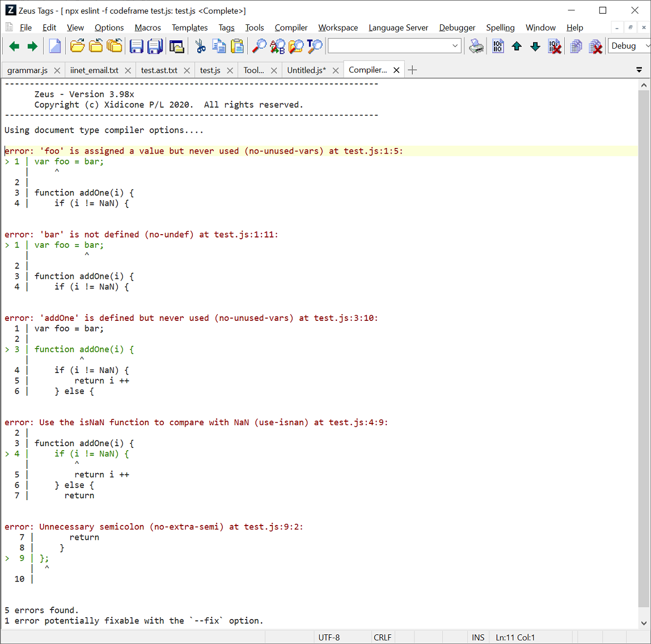
Task: Click the use-isnan error line
Action: [196, 422]
